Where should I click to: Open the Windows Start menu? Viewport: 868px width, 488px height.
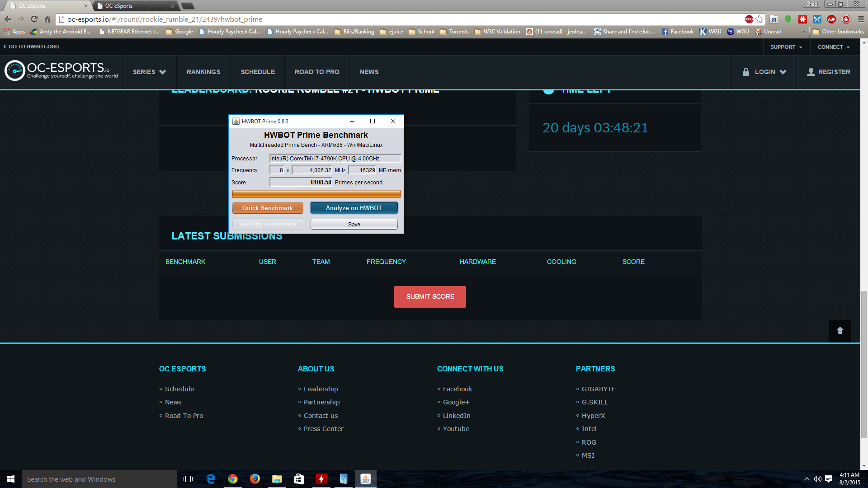click(11, 479)
